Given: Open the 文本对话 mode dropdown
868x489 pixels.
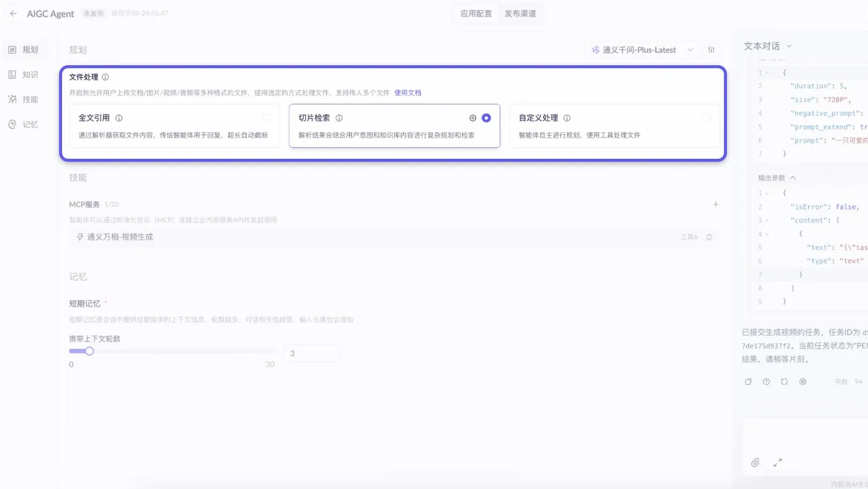Looking at the screenshot, I should click(768, 46).
